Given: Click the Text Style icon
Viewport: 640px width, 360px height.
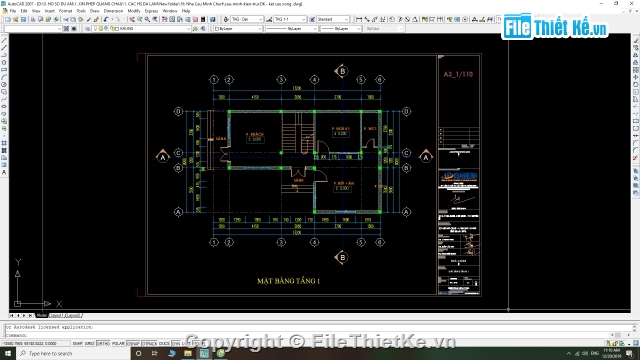Looking at the screenshot, I should coord(226,19).
